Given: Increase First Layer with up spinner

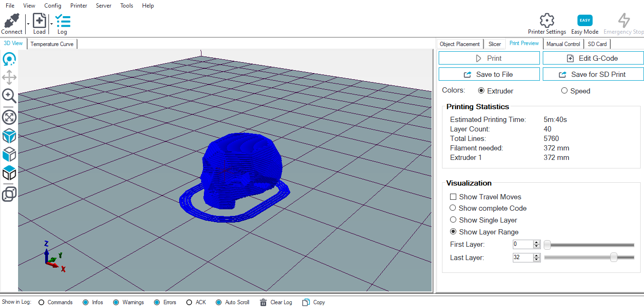Looking at the screenshot, I should pos(537,243).
